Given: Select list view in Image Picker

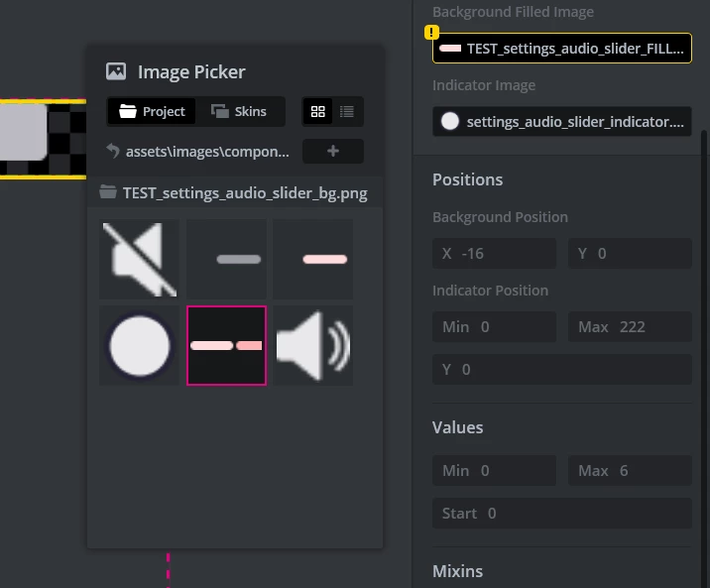Looking at the screenshot, I should pos(347,111).
